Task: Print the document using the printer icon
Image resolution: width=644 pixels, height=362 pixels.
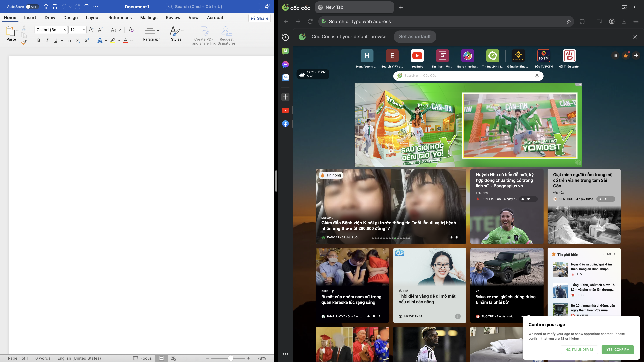Action: tap(87, 7)
